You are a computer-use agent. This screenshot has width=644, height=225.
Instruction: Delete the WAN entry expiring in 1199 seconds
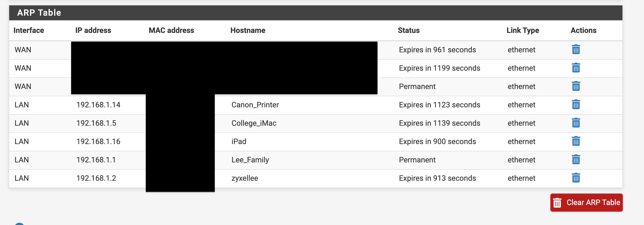coord(576,68)
